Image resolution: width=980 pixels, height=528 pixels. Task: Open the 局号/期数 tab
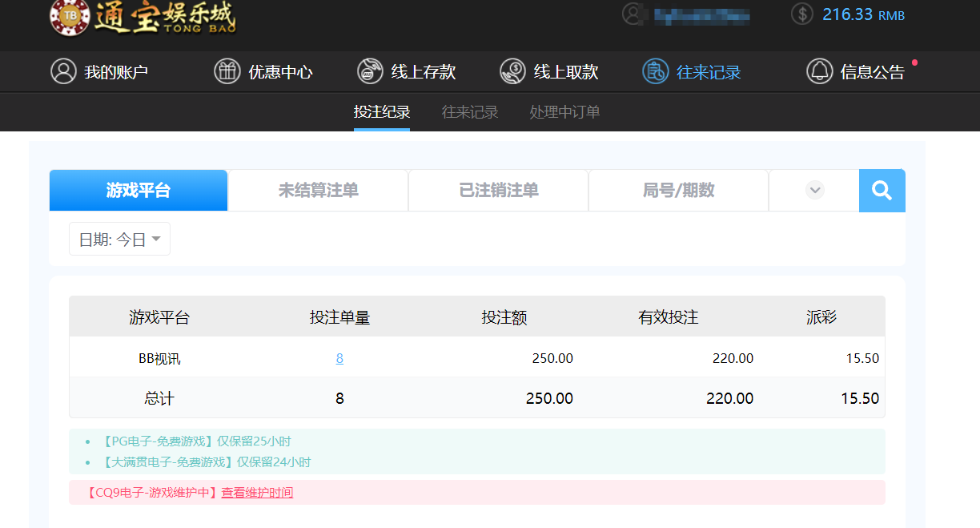[678, 190]
